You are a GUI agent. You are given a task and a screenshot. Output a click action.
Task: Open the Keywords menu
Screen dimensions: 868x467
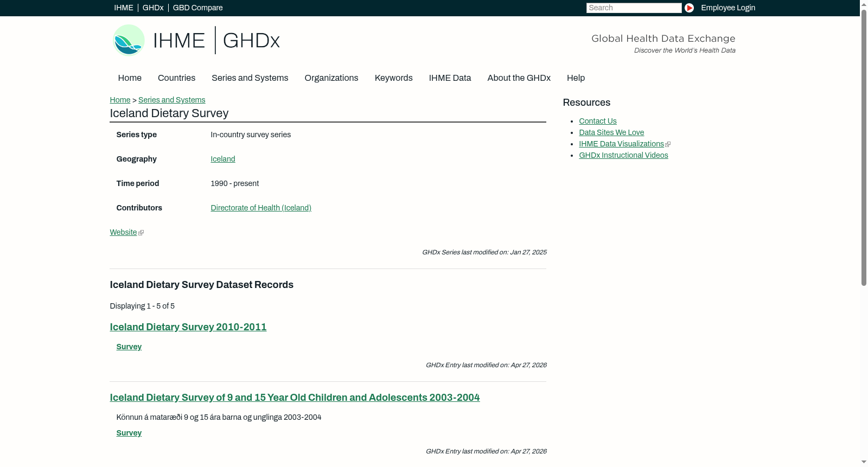click(394, 78)
